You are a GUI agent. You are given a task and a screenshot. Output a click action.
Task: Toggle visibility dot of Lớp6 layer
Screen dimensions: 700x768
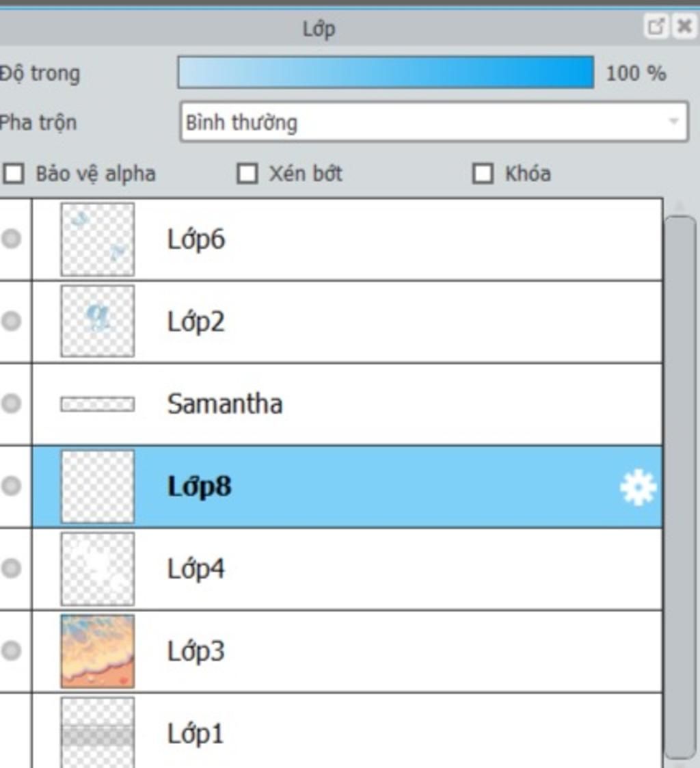[11, 239]
